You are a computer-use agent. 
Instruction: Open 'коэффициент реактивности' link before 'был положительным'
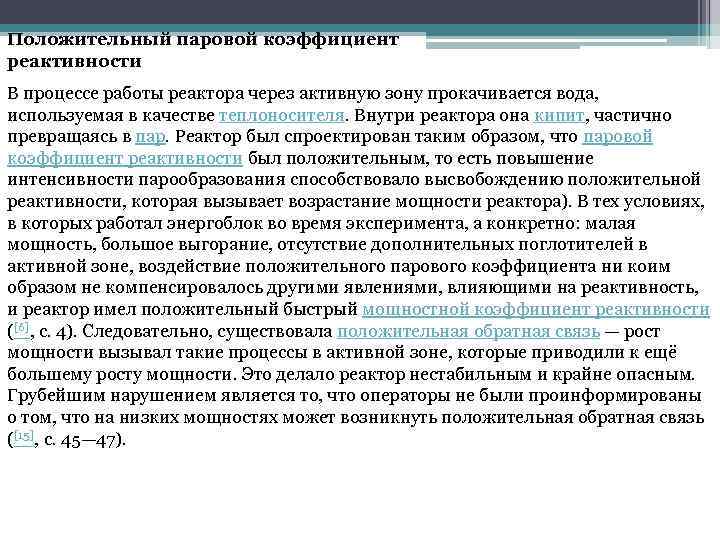tap(125, 158)
